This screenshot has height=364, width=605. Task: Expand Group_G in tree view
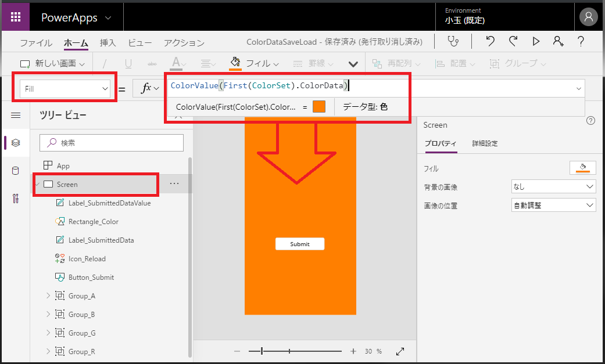[48, 333]
